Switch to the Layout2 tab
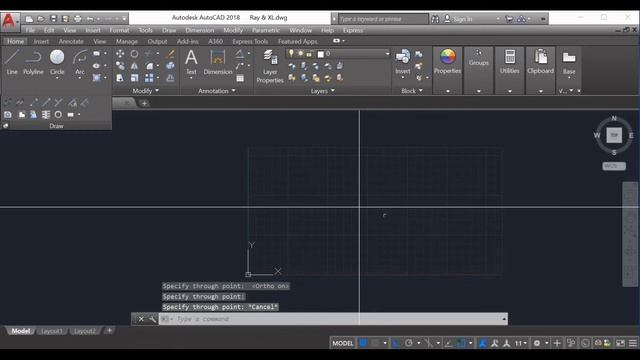The height and width of the screenshot is (360, 640). (84, 331)
